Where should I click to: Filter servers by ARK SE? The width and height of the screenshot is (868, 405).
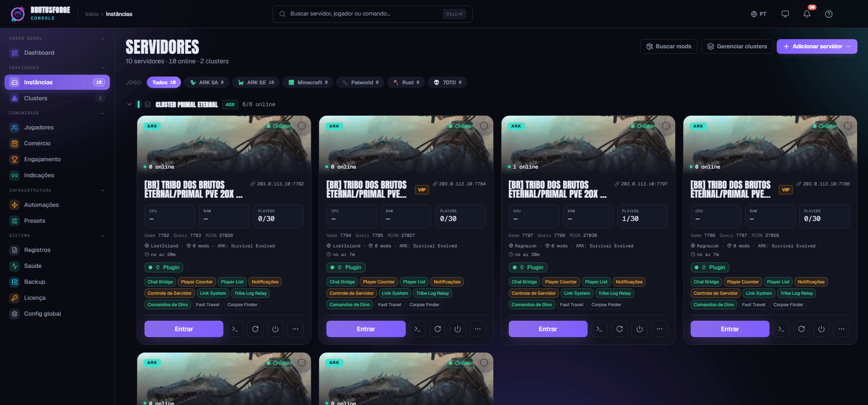pos(256,82)
